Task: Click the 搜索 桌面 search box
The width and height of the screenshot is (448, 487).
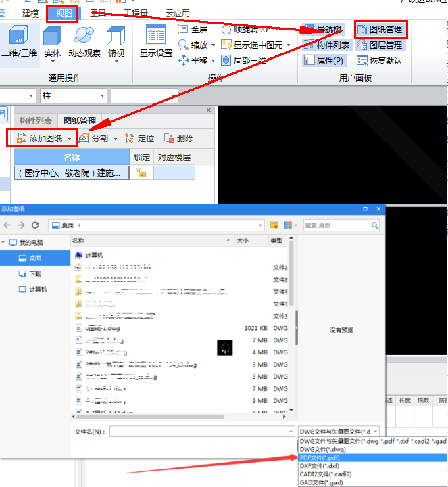Action: pos(337,225)
